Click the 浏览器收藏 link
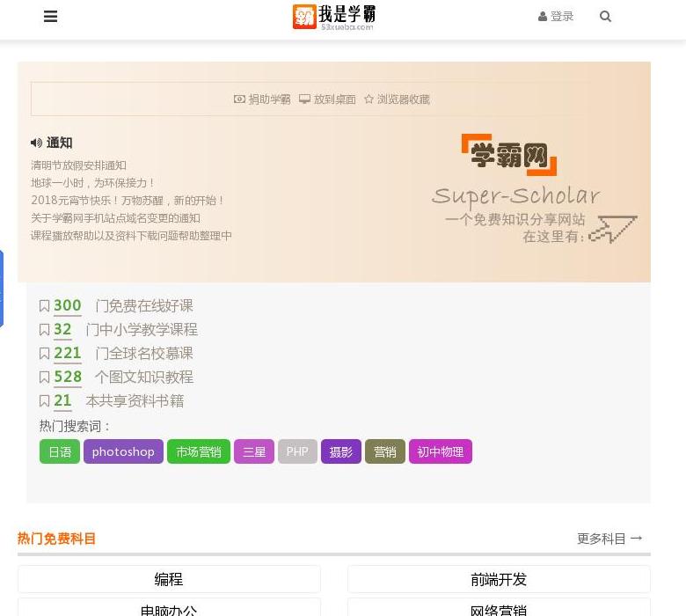This screenshot has height=616, width=686. pos(397,99)
